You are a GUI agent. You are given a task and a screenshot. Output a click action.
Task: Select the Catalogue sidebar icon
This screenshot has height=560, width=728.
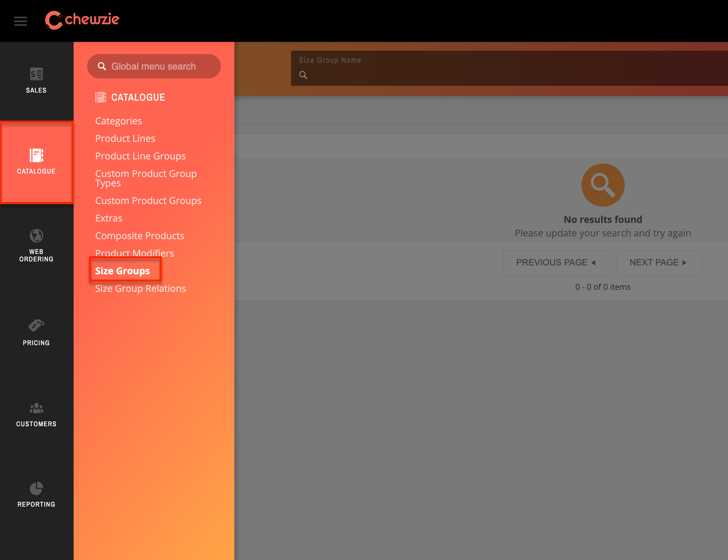tap(36, 155)
